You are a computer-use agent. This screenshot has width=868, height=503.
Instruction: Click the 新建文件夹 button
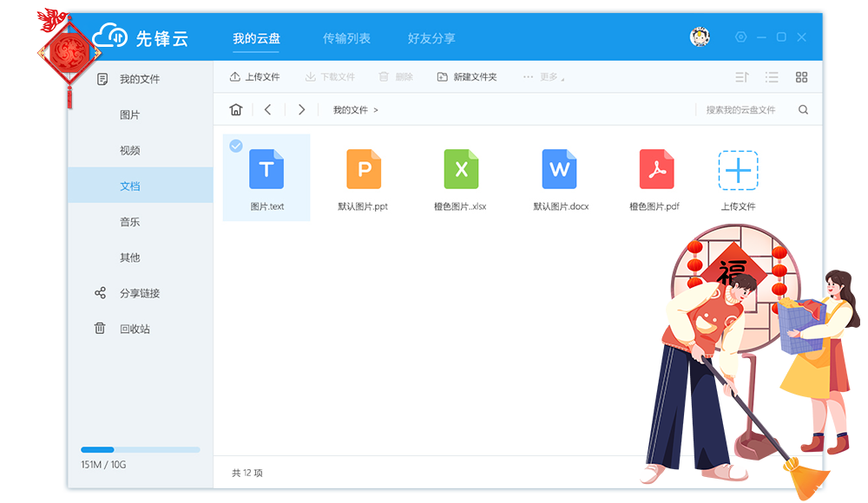click(467, 77)
